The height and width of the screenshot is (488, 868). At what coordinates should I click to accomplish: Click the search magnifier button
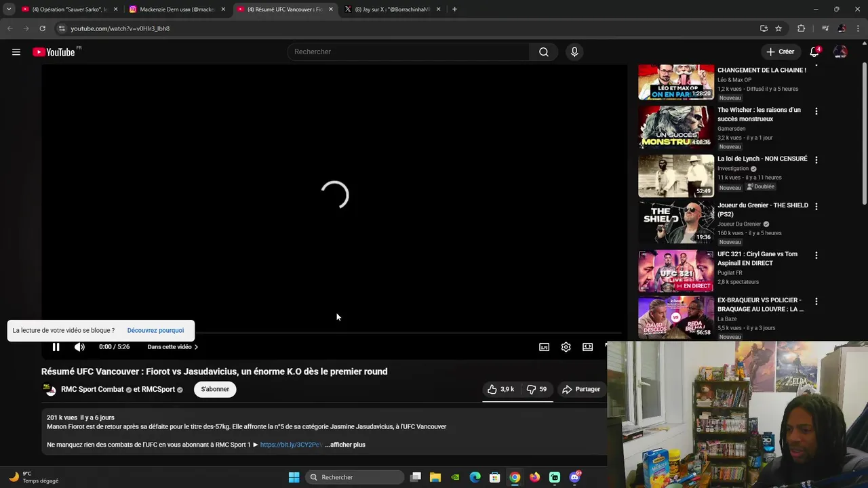[x=543, y=52]
